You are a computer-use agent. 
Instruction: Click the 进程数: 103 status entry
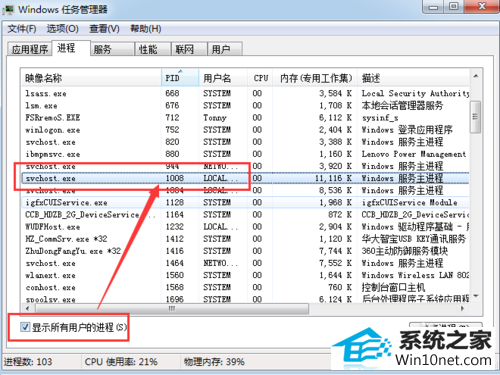click(x=28, y=362)
